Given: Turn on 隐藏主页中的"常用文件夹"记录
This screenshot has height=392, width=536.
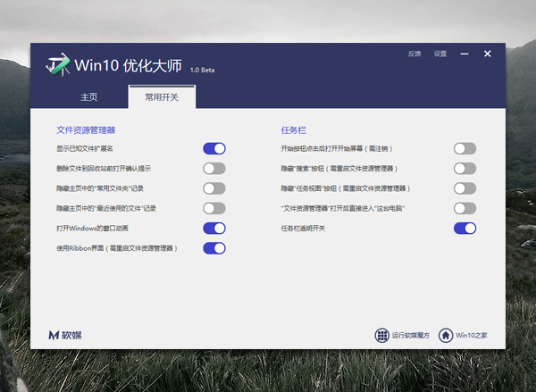Looking at the screenshot, I should [214, 188].
